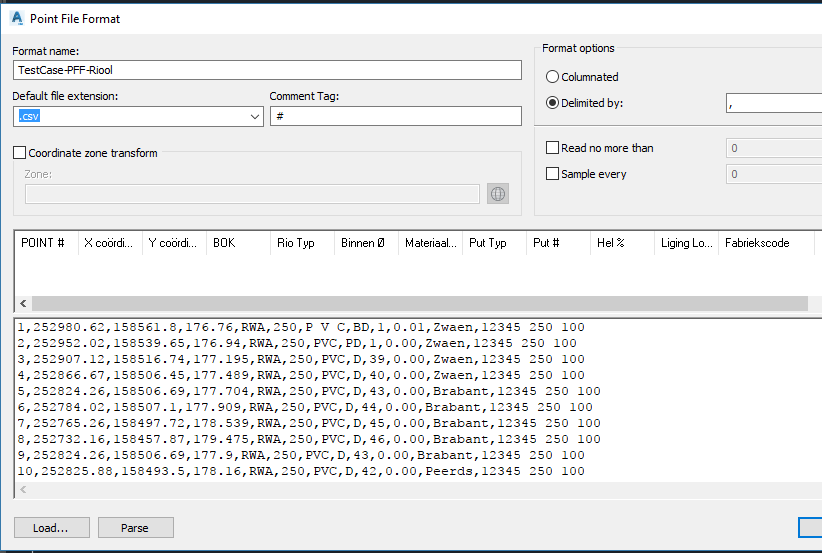Click preview line starting with 2,252952.02
The image size is (822, 553).
point(297,343)
